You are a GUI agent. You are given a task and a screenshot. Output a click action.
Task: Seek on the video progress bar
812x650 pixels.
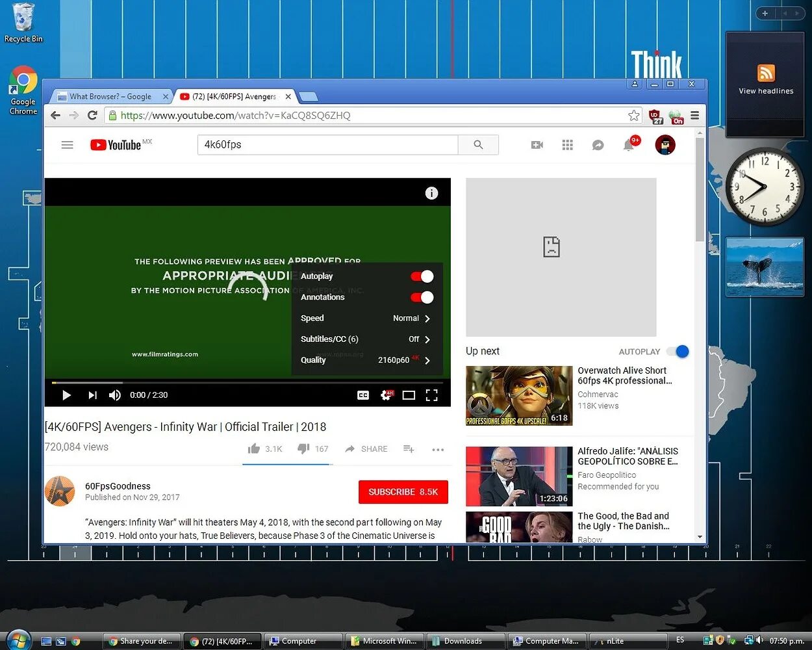click(247, 383)
